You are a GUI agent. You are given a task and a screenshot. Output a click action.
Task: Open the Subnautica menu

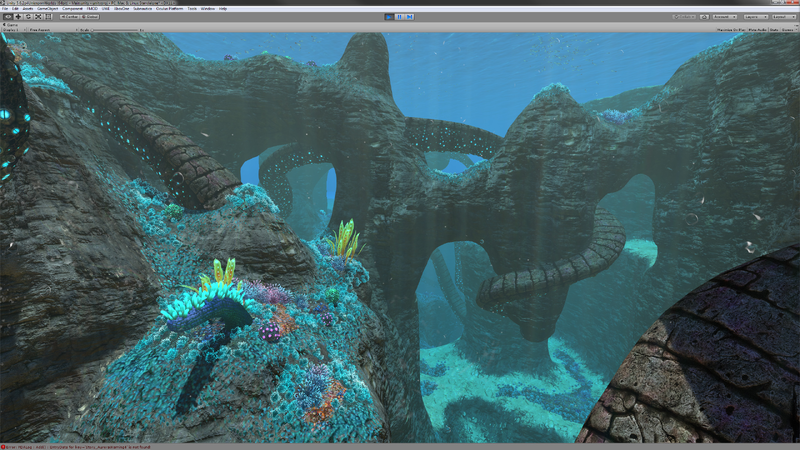point(143,9)
